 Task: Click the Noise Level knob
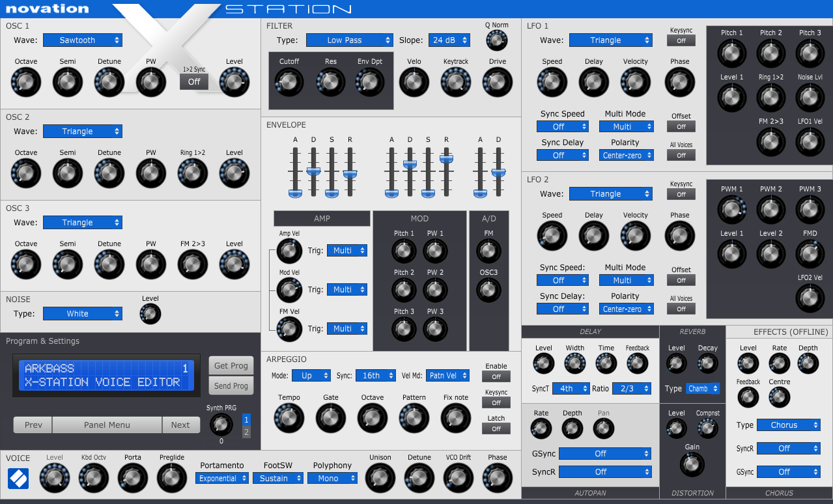(150, 313)
